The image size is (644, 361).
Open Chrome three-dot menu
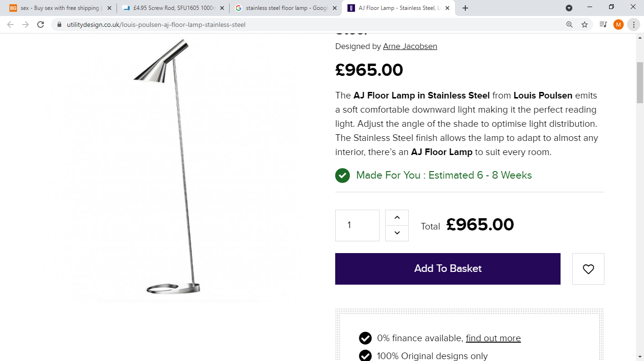click(x=634, y=25)
